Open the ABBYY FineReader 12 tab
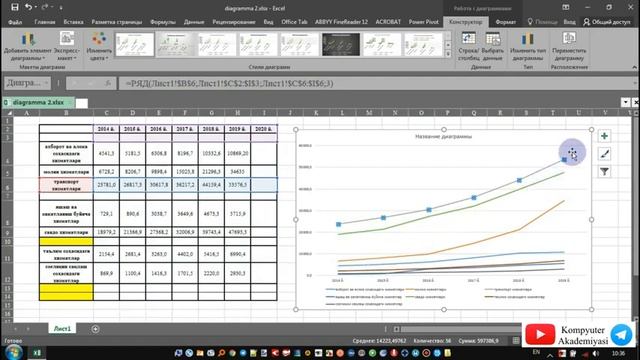 pyautogui.click(x=341, y=22)
